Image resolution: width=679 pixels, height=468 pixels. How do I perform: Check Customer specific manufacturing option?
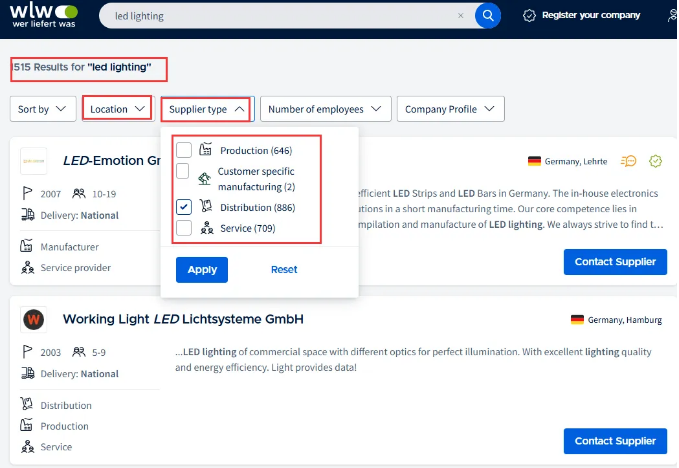(184, 172)
